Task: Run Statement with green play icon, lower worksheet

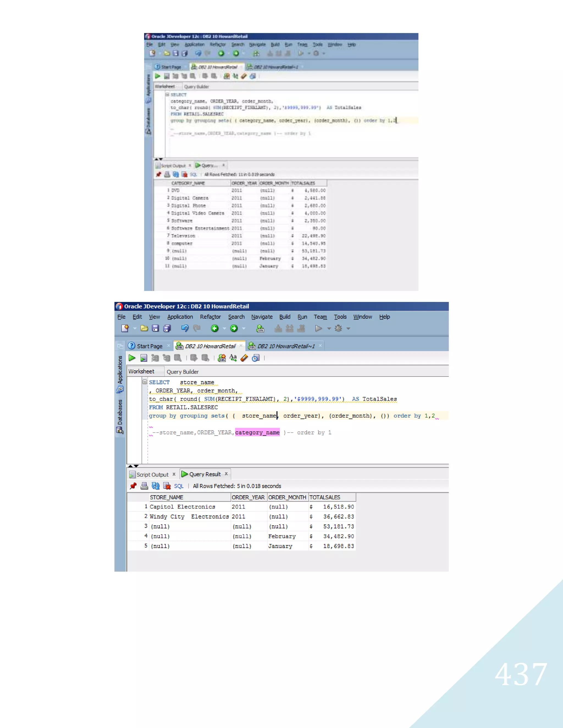Action: point(132,358)
